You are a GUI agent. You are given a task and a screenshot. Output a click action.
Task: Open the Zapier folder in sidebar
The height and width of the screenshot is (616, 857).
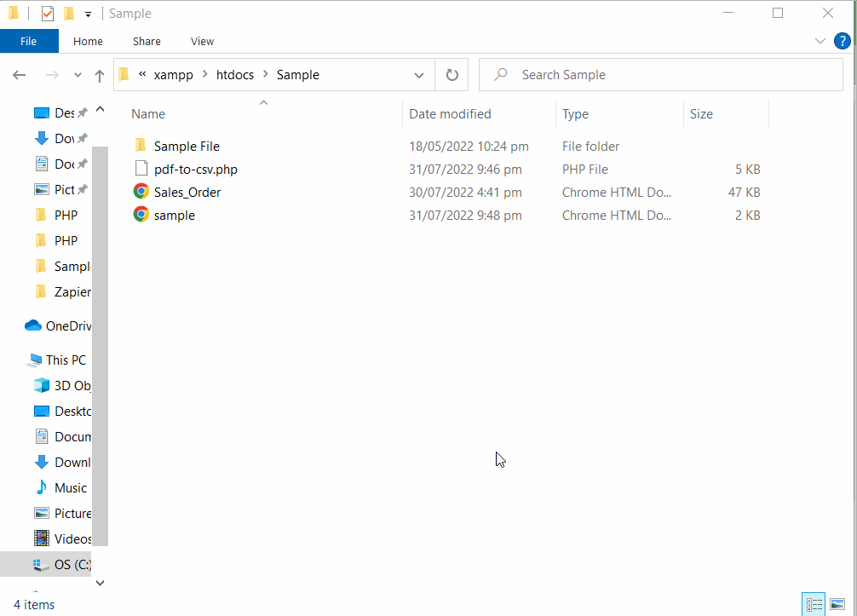point(62,292)
